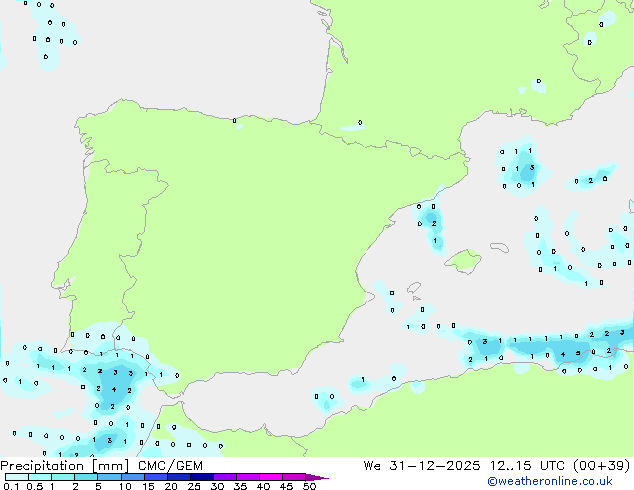The image size is (634, 490).
Task: Pick the 10 mm blue legend swatch
Action: (x=132, y=477)
